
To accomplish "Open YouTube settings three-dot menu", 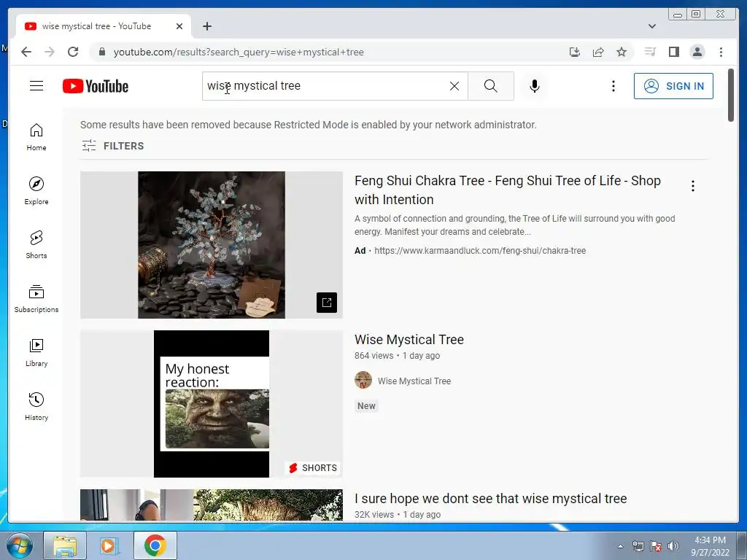I will pyautogui.click(x=613, y=86).
